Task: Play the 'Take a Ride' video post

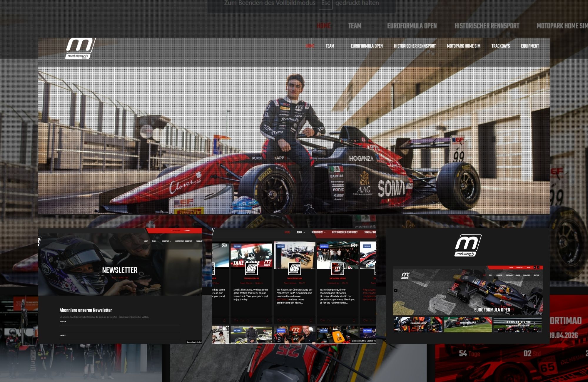Action: click(x=251, y=255)
